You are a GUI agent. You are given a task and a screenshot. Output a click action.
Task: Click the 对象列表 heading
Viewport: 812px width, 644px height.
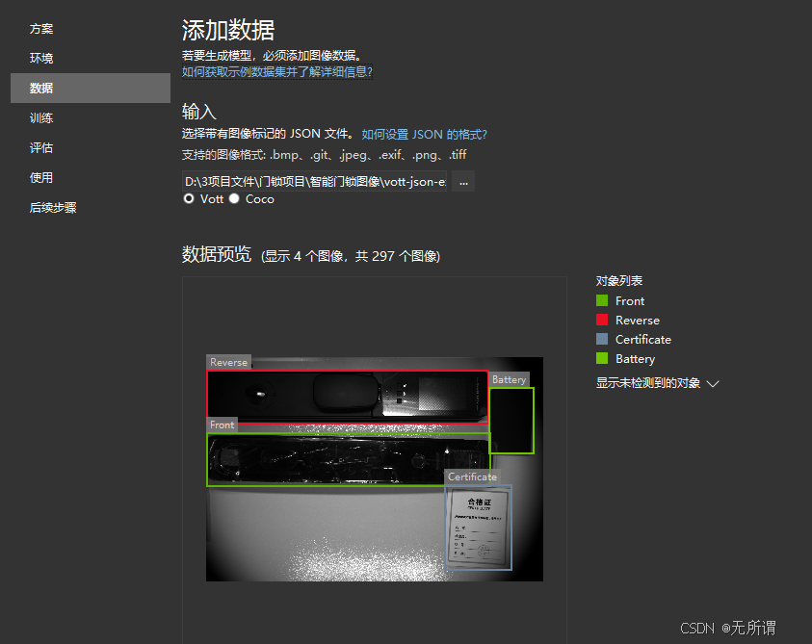[618, 281]
